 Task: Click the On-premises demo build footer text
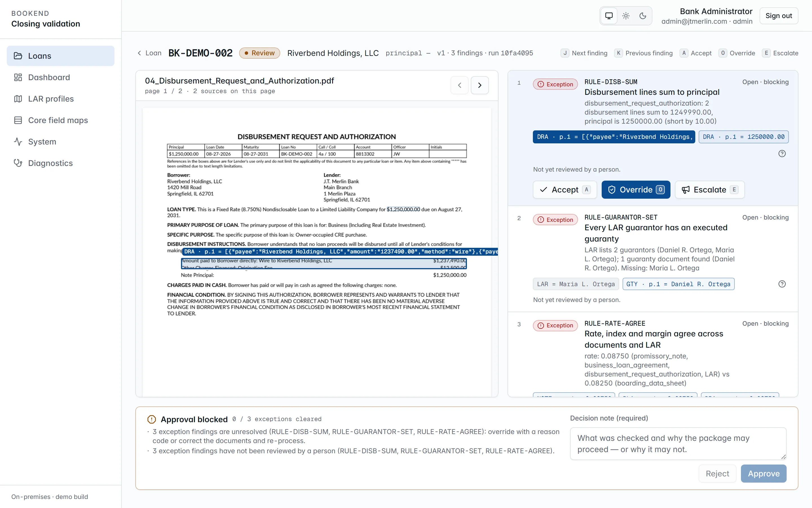point(50,497)
